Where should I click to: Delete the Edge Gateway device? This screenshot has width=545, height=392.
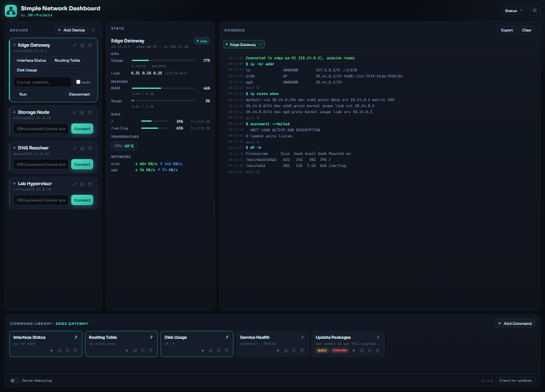pos(90,45)
